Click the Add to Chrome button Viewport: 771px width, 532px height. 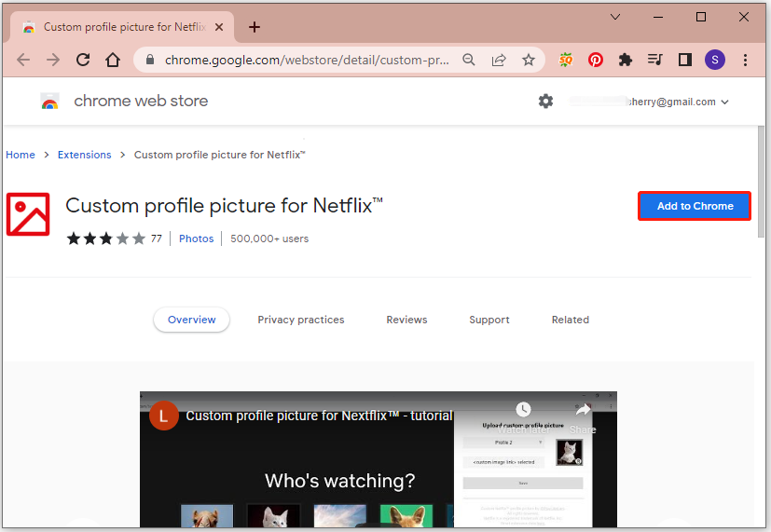(695, 206)
